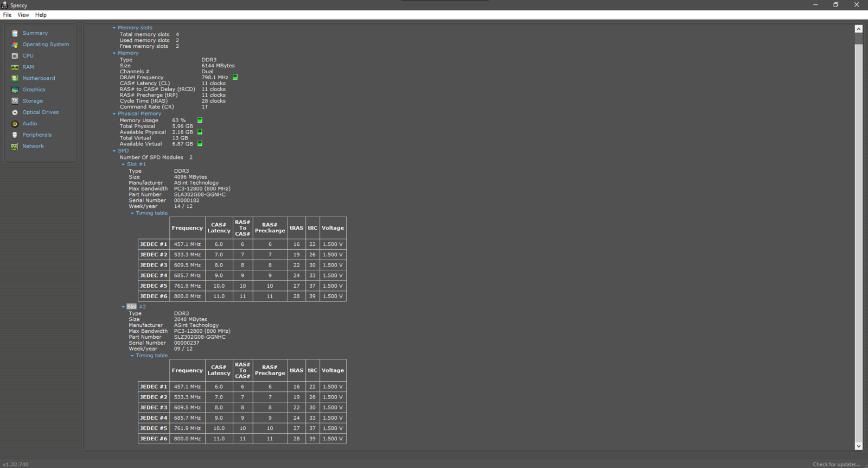Screen dimensions: 868x468
Task: Click 4096 MBytes size in Slot #1
Action: click(x=190, y=177)
